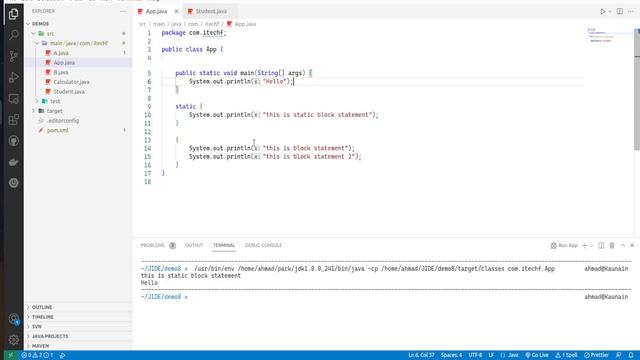Open the Manage gear icon
The height and width of the screenshot is (360, 640).
(13, 340)
